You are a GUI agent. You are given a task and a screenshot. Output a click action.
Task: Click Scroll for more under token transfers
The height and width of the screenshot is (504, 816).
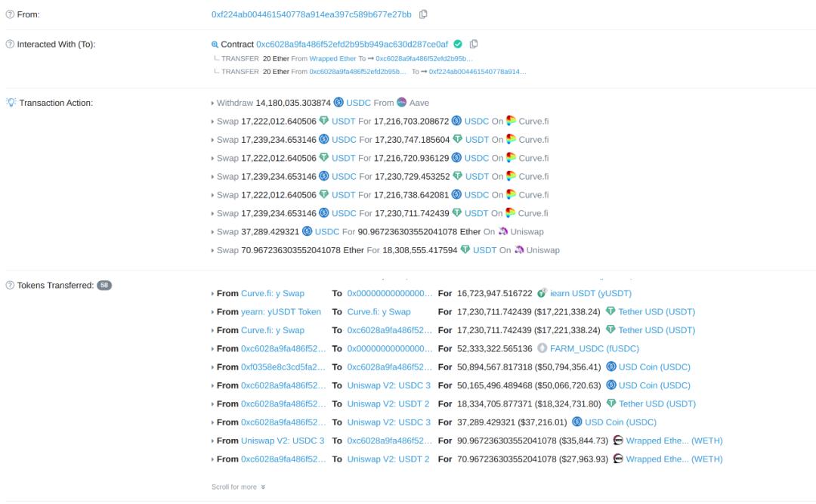[x=234, y=487]
